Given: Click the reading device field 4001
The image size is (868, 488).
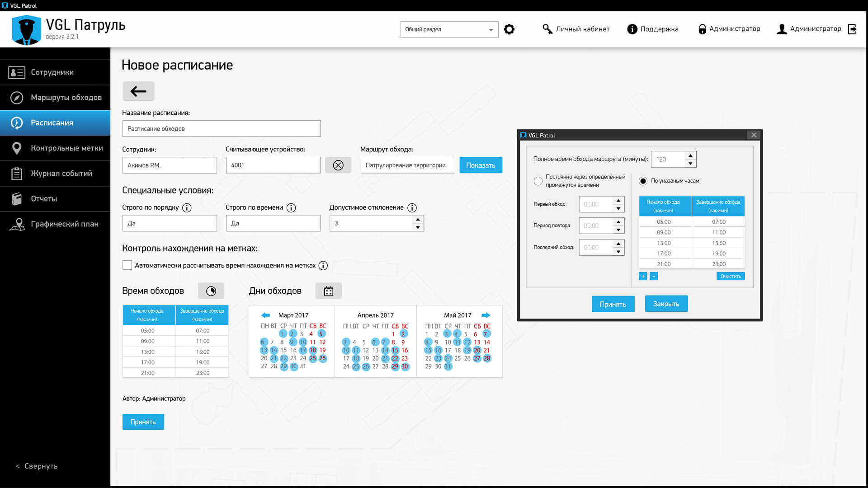Looking at the screenshot, I should [x=273, y=165].
